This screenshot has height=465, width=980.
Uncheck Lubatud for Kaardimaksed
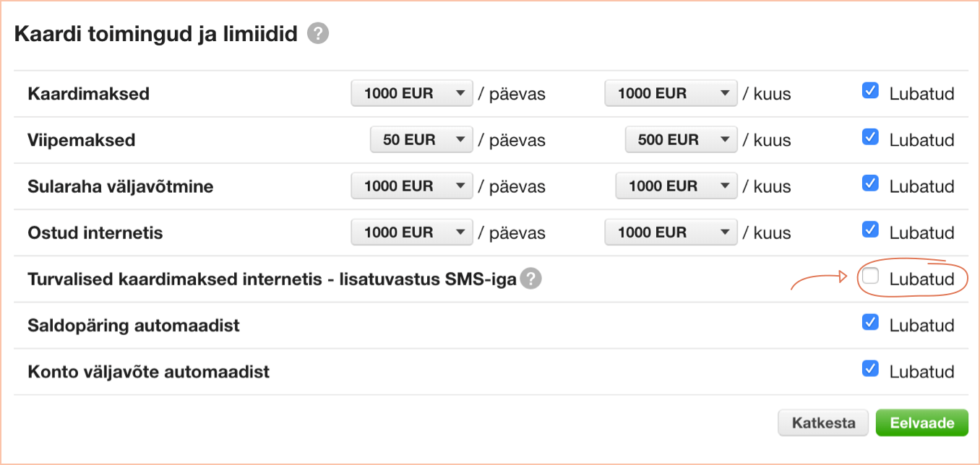click(x=870, y=91)
